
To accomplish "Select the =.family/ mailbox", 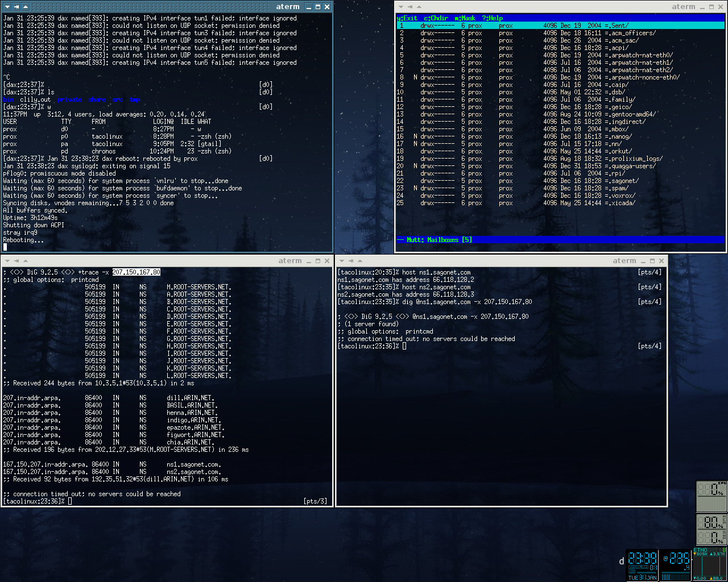I will point(560,99).
